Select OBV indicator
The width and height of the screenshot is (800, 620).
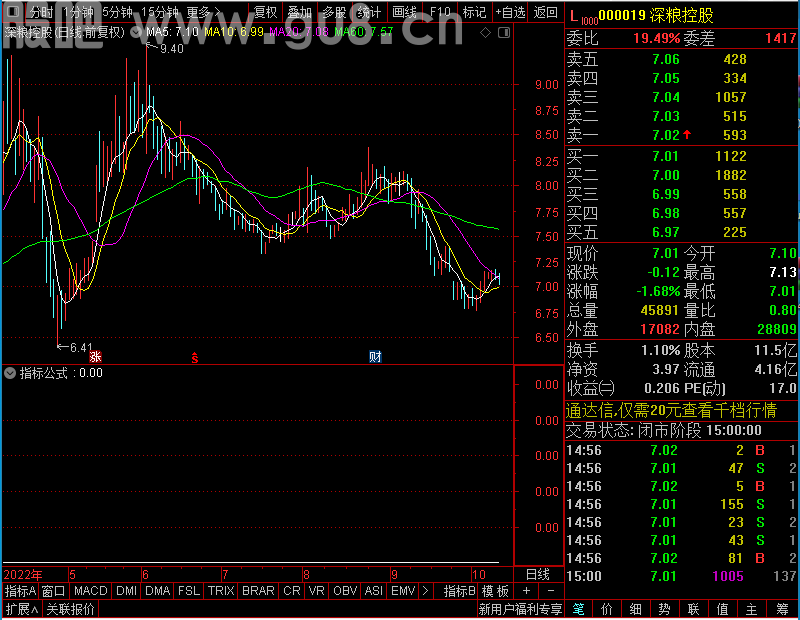[x=345, y=591]
